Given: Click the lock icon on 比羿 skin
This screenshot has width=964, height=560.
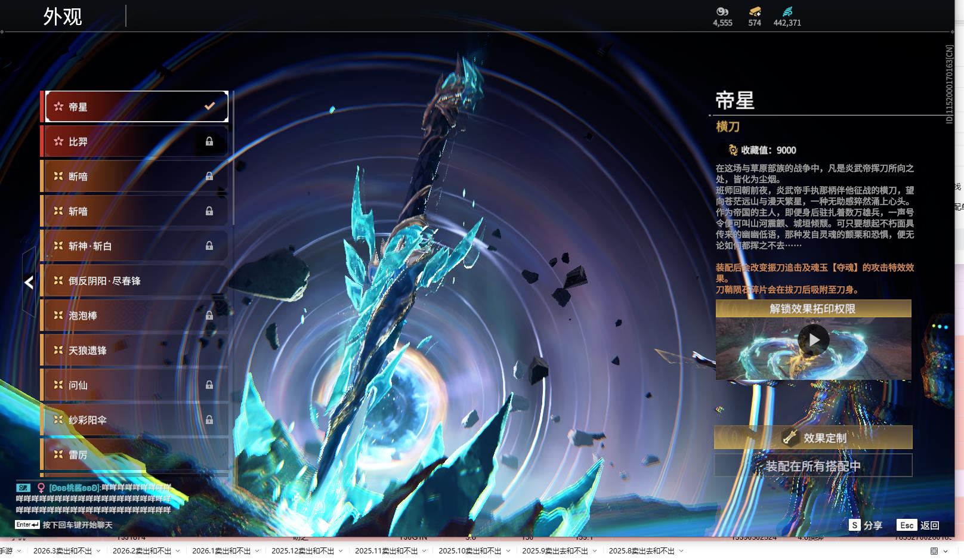Looking at the screenshot, I should click(209, 141).
